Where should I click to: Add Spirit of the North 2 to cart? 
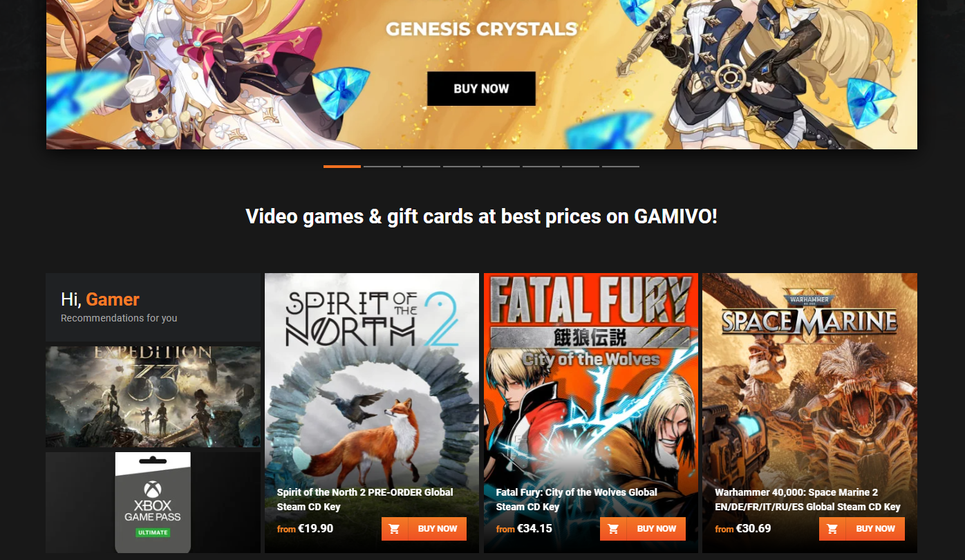coord(394,529)
